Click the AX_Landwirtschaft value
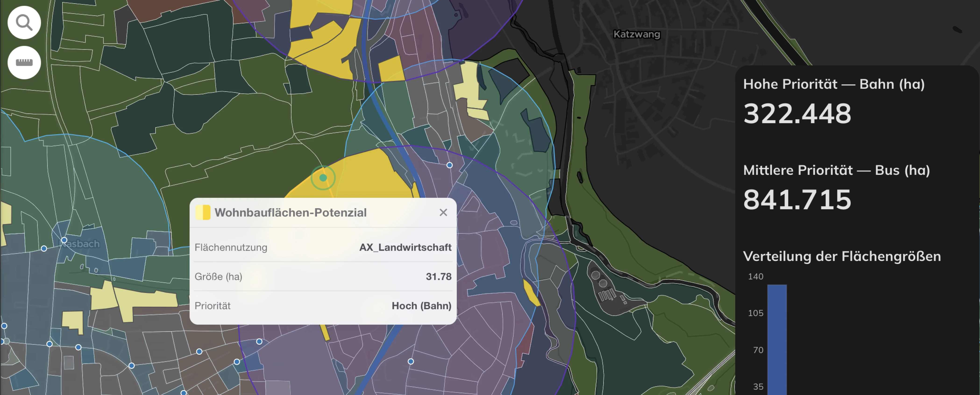This screenshot has width=980, height=395. [405, 247]
